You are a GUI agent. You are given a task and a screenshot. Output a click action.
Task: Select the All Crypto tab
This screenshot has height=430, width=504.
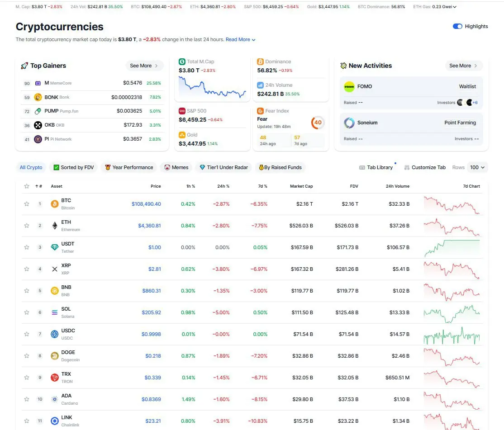pyautogui.click(x=31, y=167)
